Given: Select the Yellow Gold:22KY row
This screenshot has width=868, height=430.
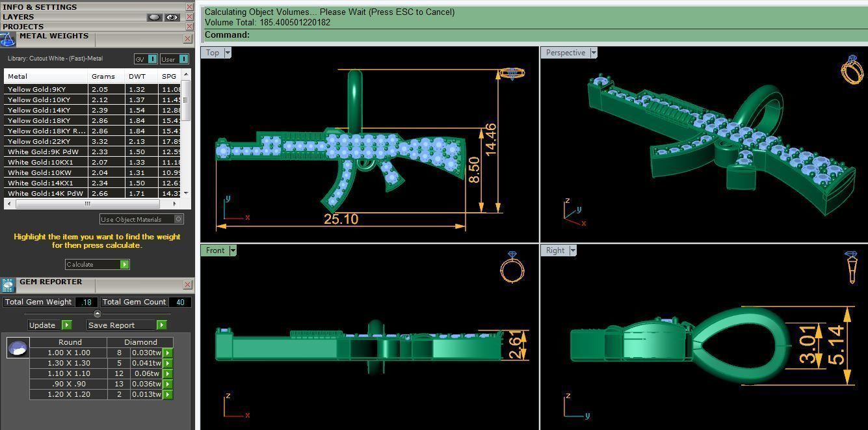Looking at the screenshot, I should pos(92,141).
